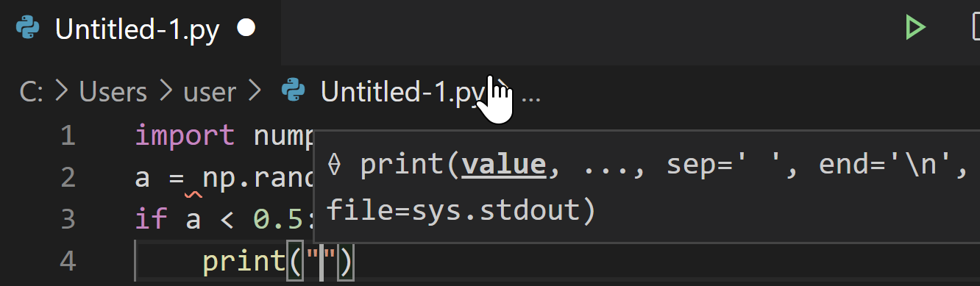980x286 pixels.
Task: Click the diamond icon in the signature hint
Action: pyautogui.click(x=334, y=166)
